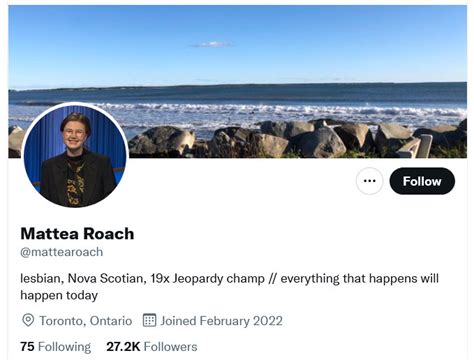Click the Joined February 2022 text
474x360 pixels.
tap(221, 321)
